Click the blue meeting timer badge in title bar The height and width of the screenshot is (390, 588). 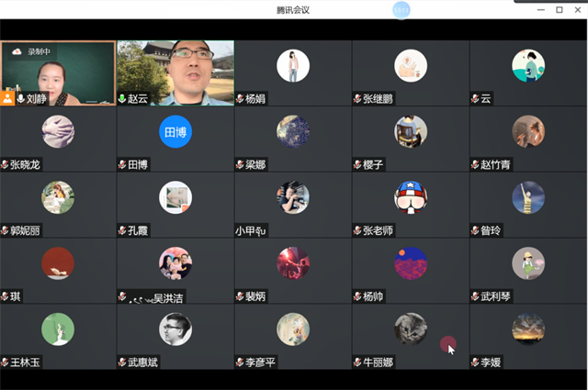tap(401, 9)
